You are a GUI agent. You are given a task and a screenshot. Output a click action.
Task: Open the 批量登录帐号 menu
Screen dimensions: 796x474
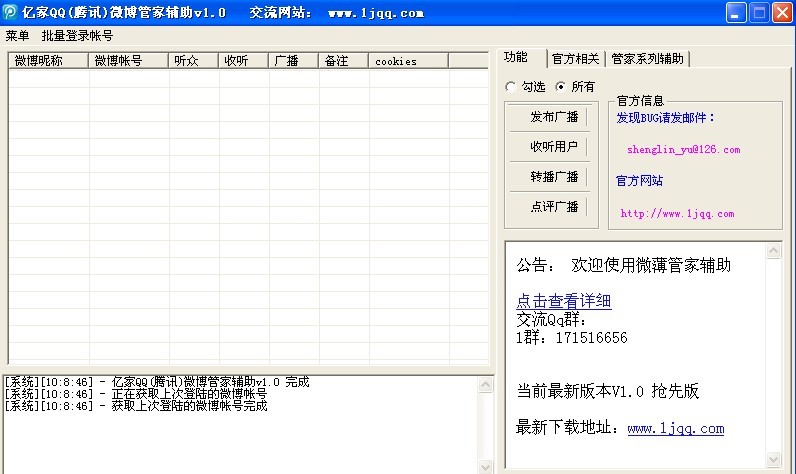pyautogui.click(x=77, y=35)
